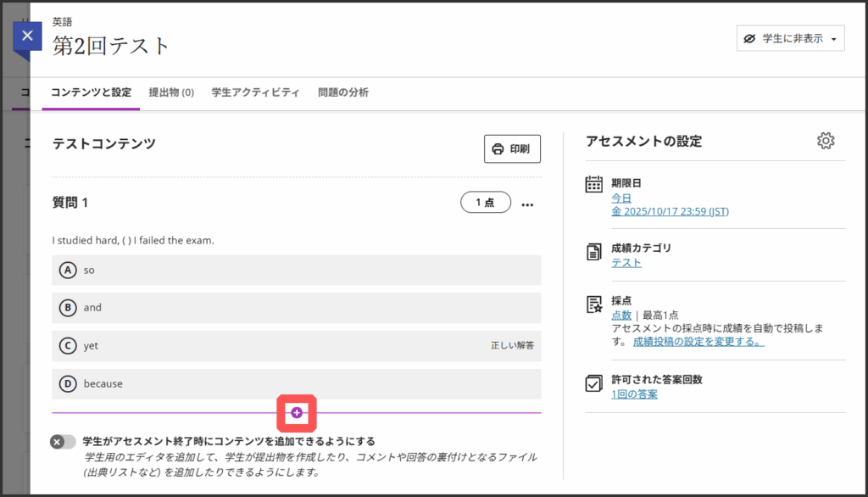Click the 採点 grading icon
868x497 pixels.
coord(594,304)
